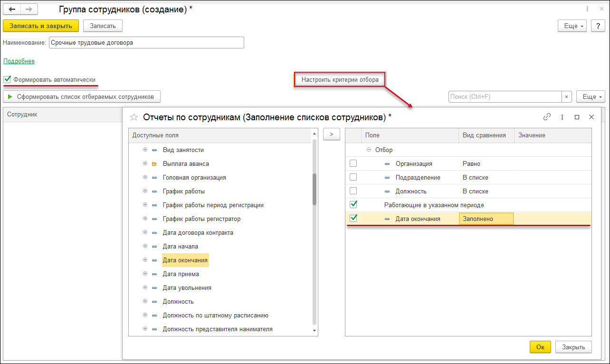Go forward with the right arrow button
Viewport: 610px width, 364px height.
(28, 9)
